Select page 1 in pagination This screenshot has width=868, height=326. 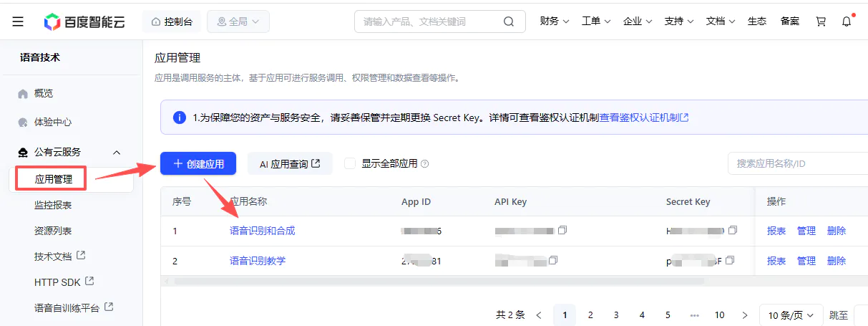tap(565, 315)
